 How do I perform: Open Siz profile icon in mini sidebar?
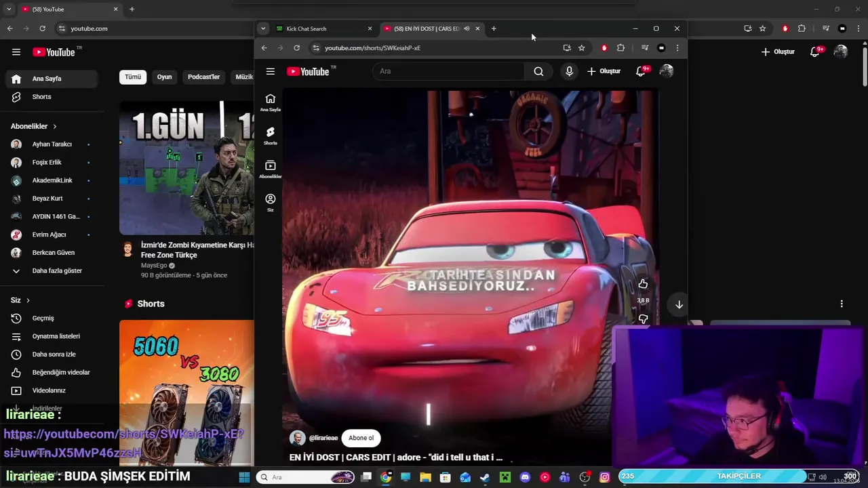pos(271,202)
